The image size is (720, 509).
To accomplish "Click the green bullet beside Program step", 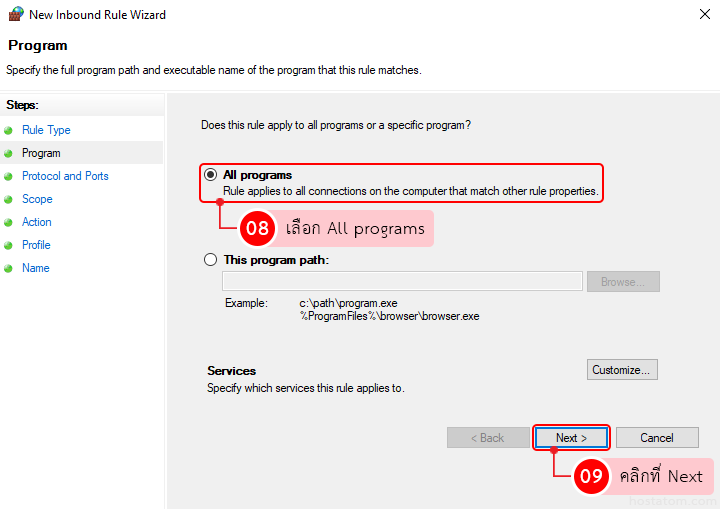I will [8, 153].
